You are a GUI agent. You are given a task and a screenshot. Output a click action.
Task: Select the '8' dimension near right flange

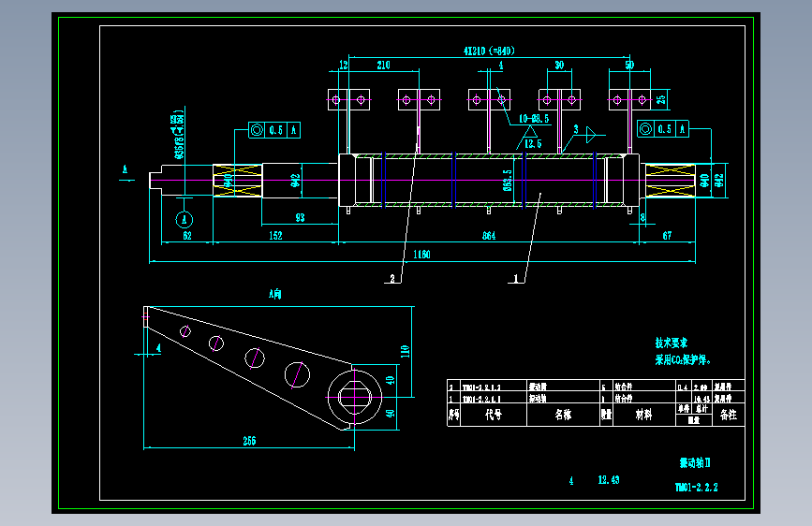[x=642, y=217]
